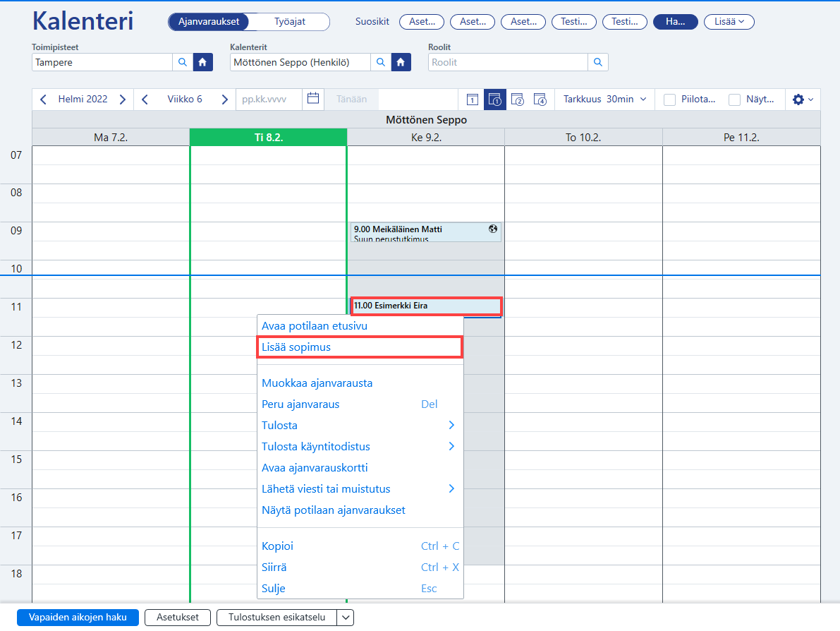Switch to Työajat mode
The width and height of the screenshot is (840, 631).
pyautogui.click(x=289, y=21)
